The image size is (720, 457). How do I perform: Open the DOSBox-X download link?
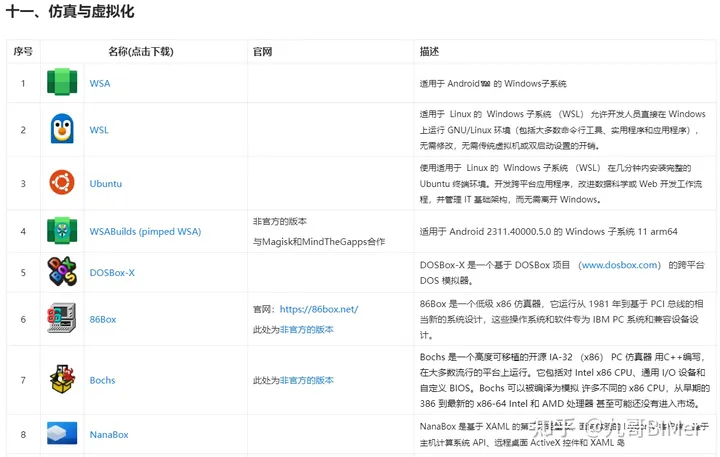pyautogui.click(x=112, y=273)
